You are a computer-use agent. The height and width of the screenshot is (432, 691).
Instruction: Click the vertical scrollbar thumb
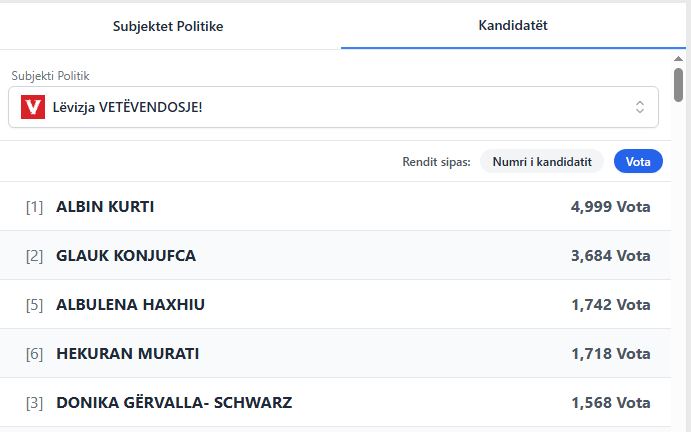click(679, 85)
